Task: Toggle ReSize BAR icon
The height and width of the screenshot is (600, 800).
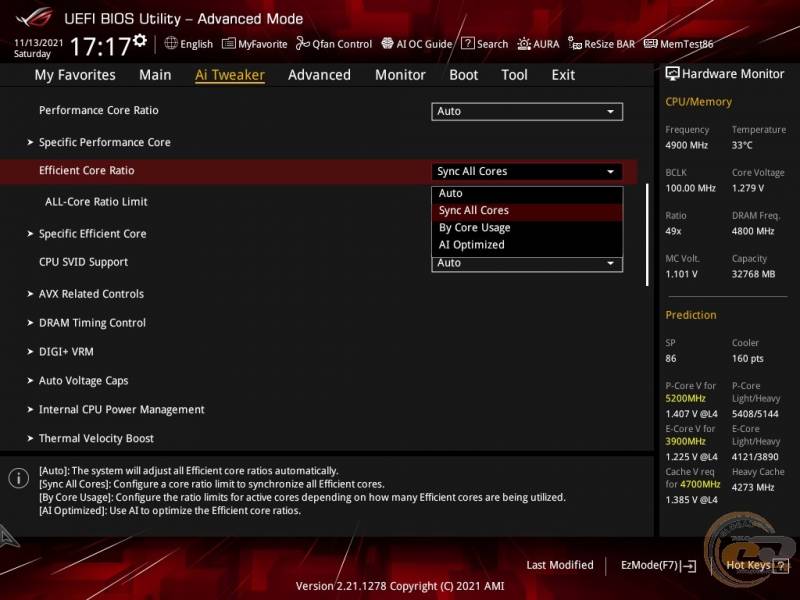Action: (x=575, y=44)
